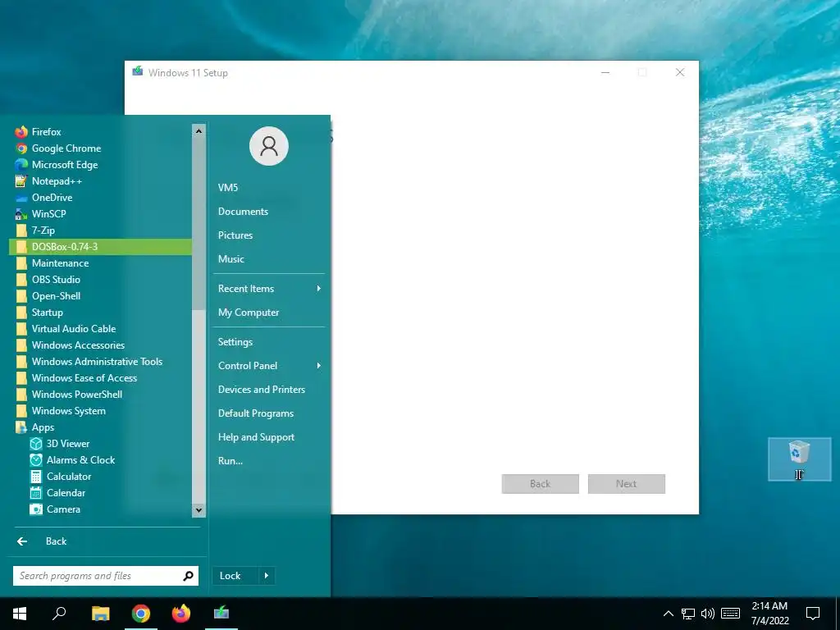Expand the Recent Items submenu
840x630 pixels.
269,289
